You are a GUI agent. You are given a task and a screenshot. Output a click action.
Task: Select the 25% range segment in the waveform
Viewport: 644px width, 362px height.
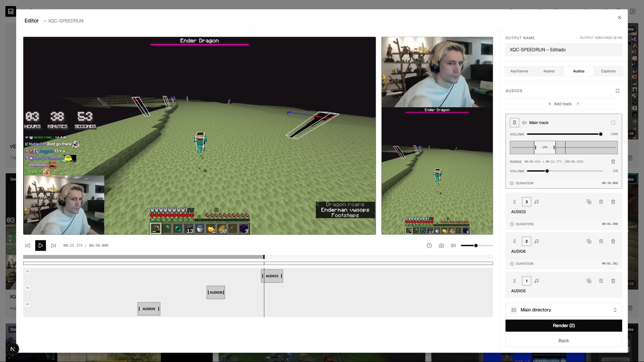pyautogui.click(x=545, y=147)
